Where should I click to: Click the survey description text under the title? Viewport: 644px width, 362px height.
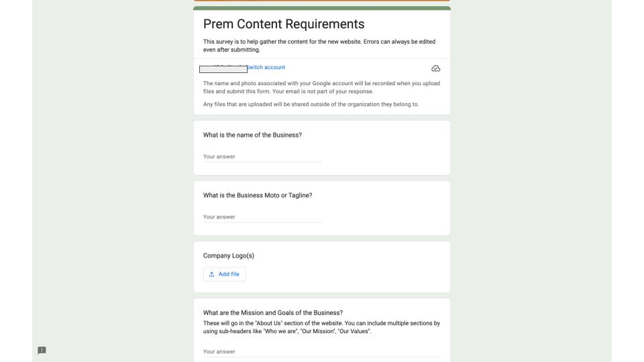click(319, 46)
